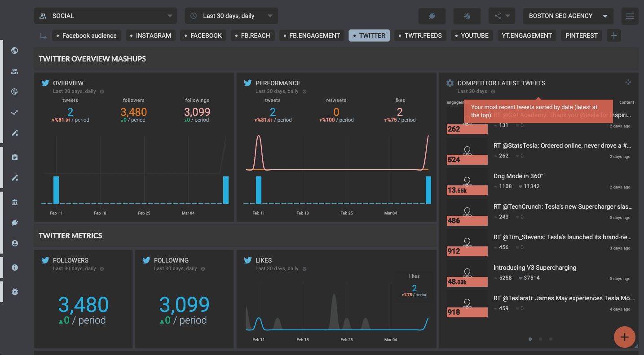The height and width of the screenshot is (355, 644).
Task: Click the info circle icon in left sidebar
Action: tap(14, 267)
